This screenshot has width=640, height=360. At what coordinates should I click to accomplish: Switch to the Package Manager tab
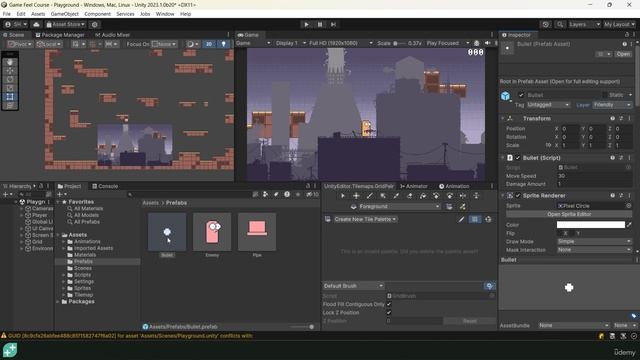point(60,35)
